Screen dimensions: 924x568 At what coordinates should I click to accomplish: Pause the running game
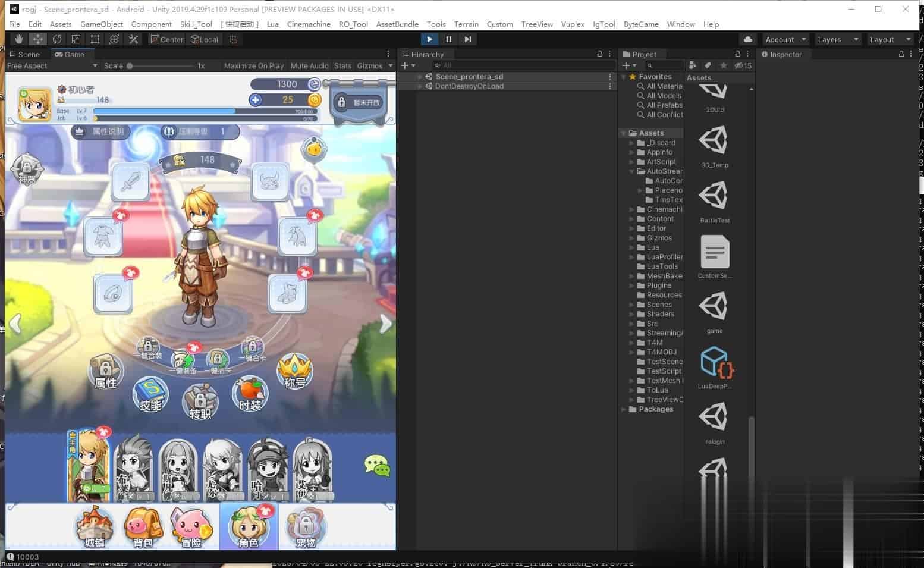(x=449, y=39)
